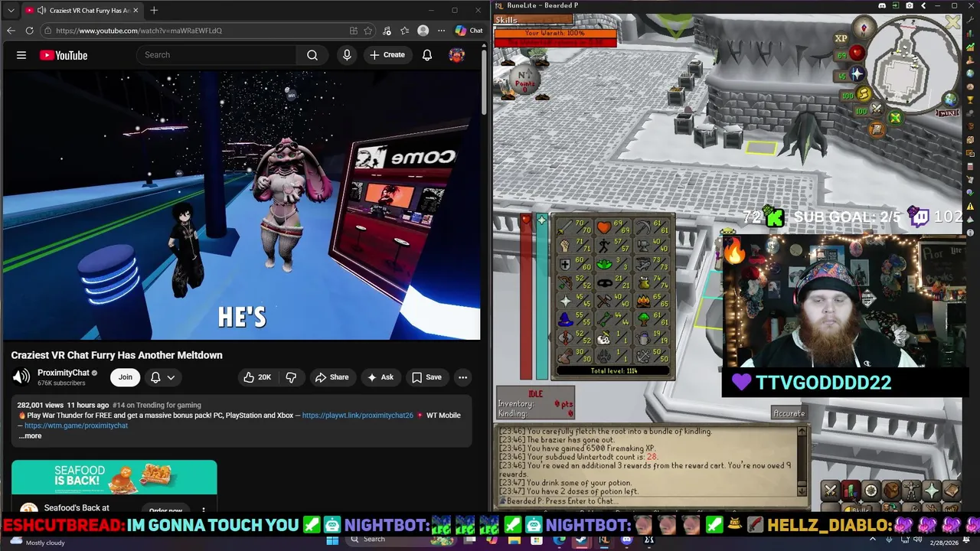
Task: Start voice search with the microphone icon
Action: coord(347,55)
